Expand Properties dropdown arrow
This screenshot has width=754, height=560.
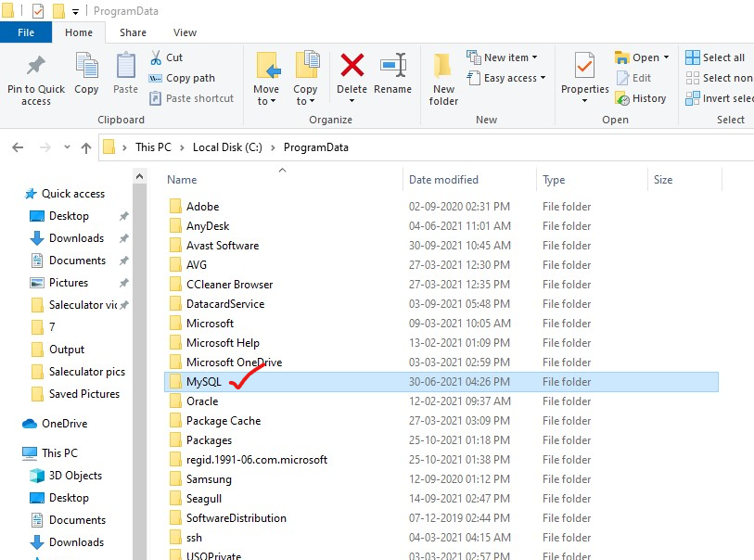[x=584, y=101]
